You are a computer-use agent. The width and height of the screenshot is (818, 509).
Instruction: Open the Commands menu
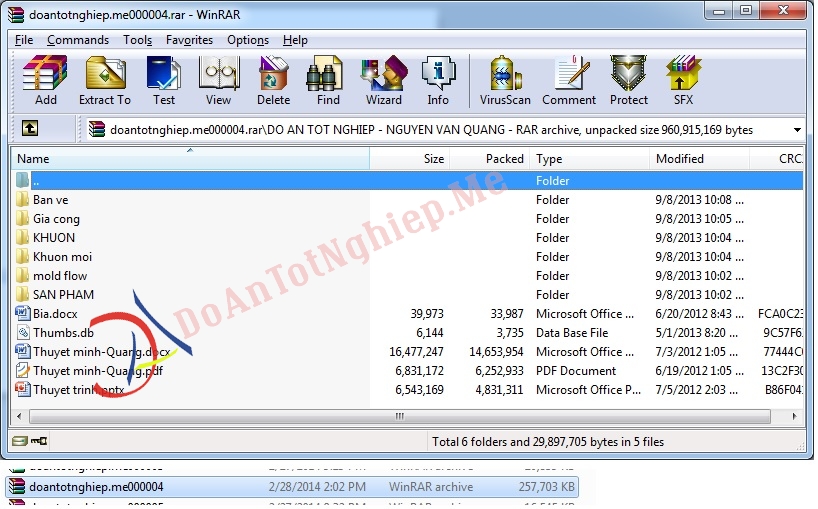pos(78,40)
